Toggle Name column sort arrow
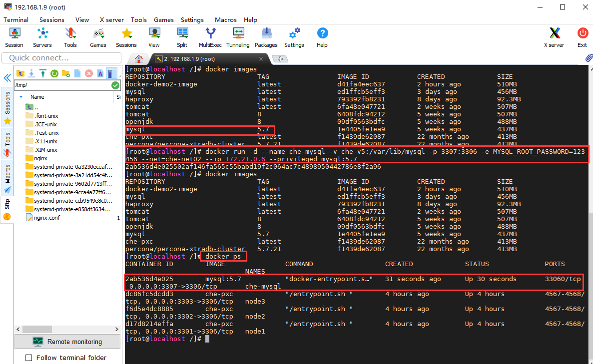 [x=21, y=97]
